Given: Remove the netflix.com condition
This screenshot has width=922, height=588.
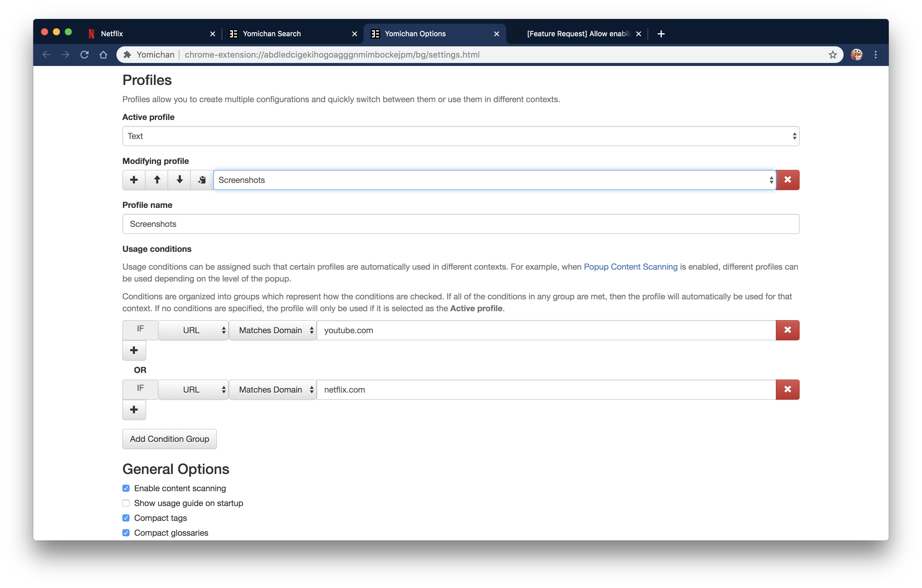Looking at the screenshot, I should pos(787,389).
